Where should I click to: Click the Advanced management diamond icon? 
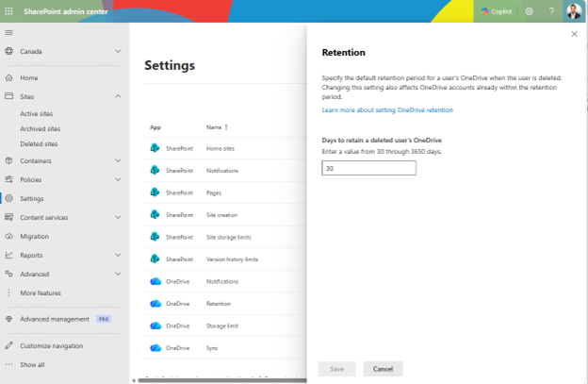click(9, 319)
